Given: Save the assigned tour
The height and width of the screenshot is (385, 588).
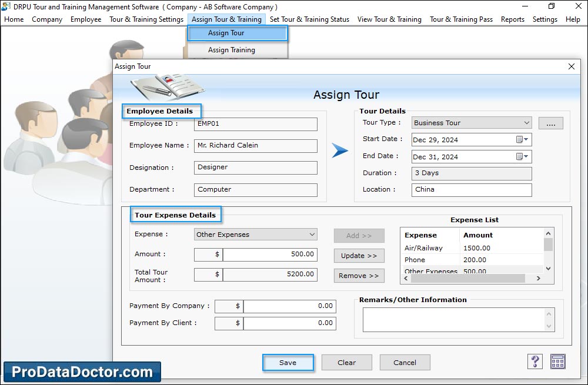Looking at the screenshot, I should pos(288,363).
